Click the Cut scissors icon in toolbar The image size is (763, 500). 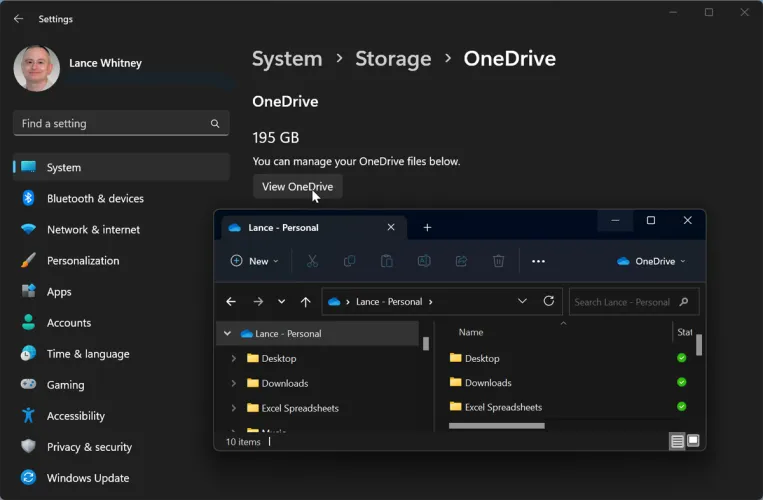pyautogui.click(x=312, y=261)
